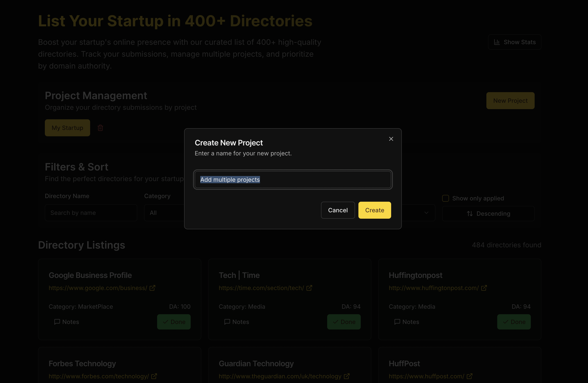
Task: Enable Show only applied checkbox
Action: point(445,199)
